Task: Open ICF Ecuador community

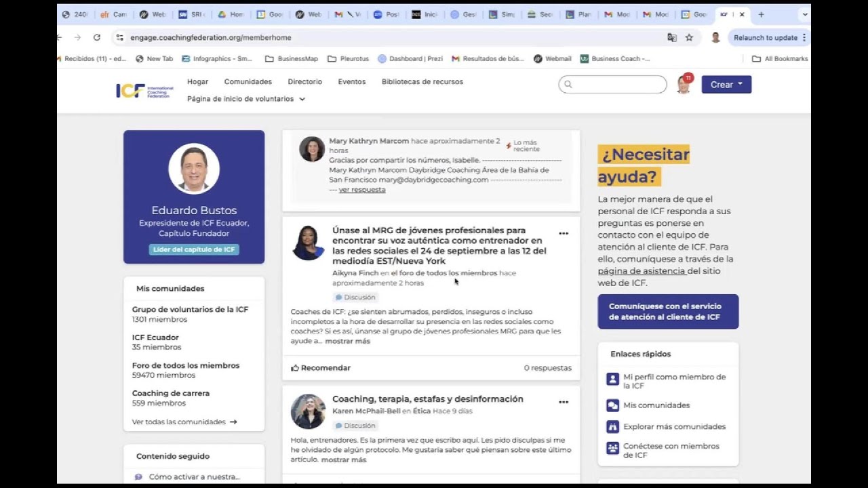Action: (155, 338)
